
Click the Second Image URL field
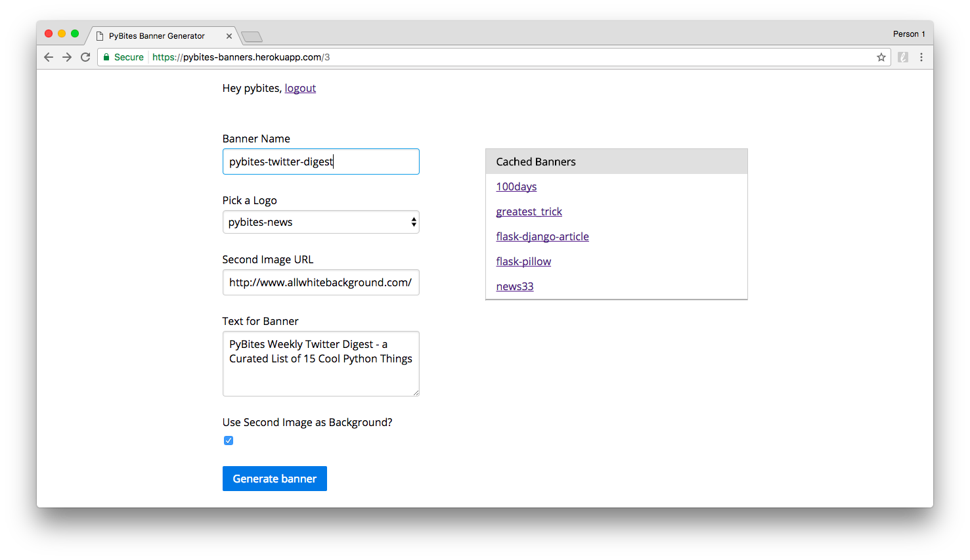(x=320, y=282)
